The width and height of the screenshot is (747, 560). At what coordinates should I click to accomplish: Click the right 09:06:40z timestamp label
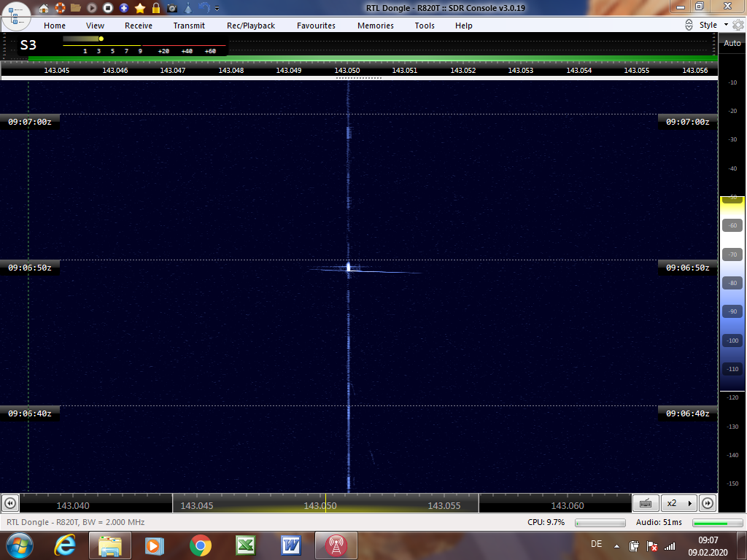(687, 414)
